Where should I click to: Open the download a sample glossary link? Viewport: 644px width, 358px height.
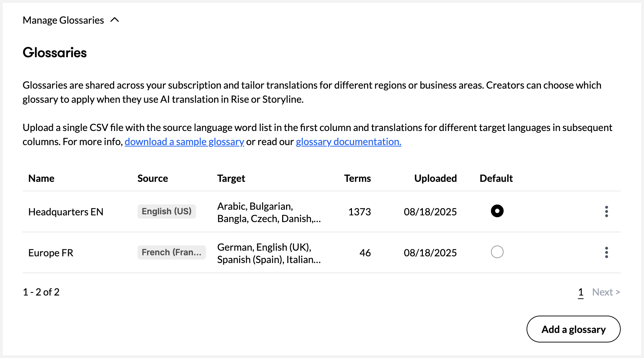pyautogui.click(x=184, y=142)
